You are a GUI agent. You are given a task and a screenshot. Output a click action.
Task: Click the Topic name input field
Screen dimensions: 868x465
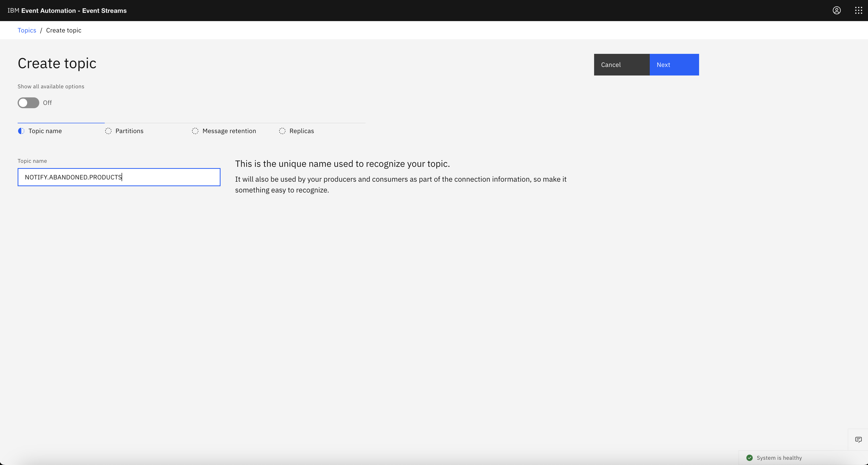click(x=119, y=177)
